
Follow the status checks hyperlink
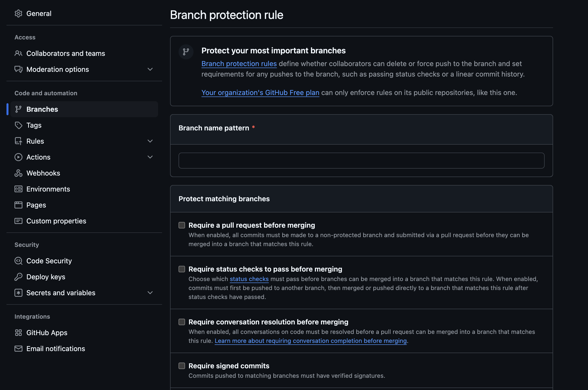(249, 279)
